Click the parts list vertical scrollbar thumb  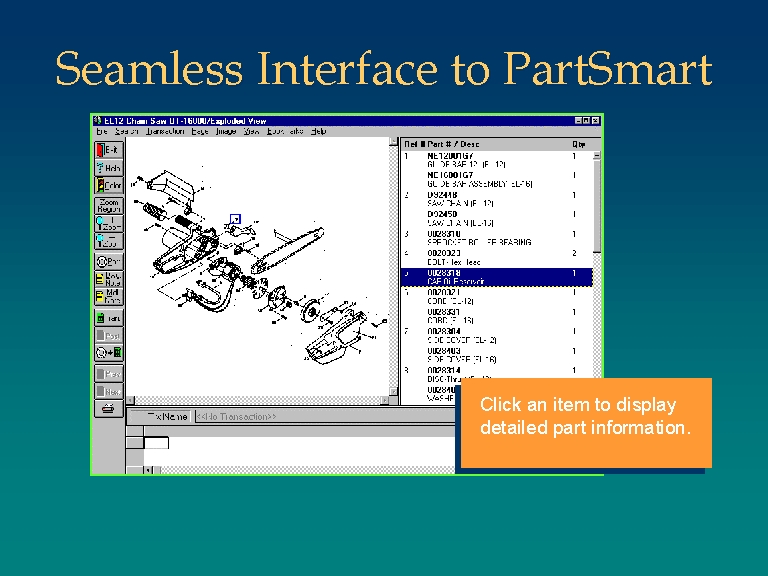[597, 206]
